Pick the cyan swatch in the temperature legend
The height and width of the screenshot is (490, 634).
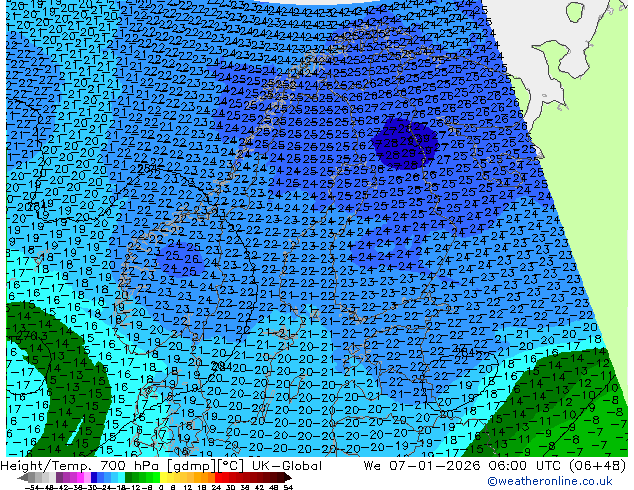121,477
